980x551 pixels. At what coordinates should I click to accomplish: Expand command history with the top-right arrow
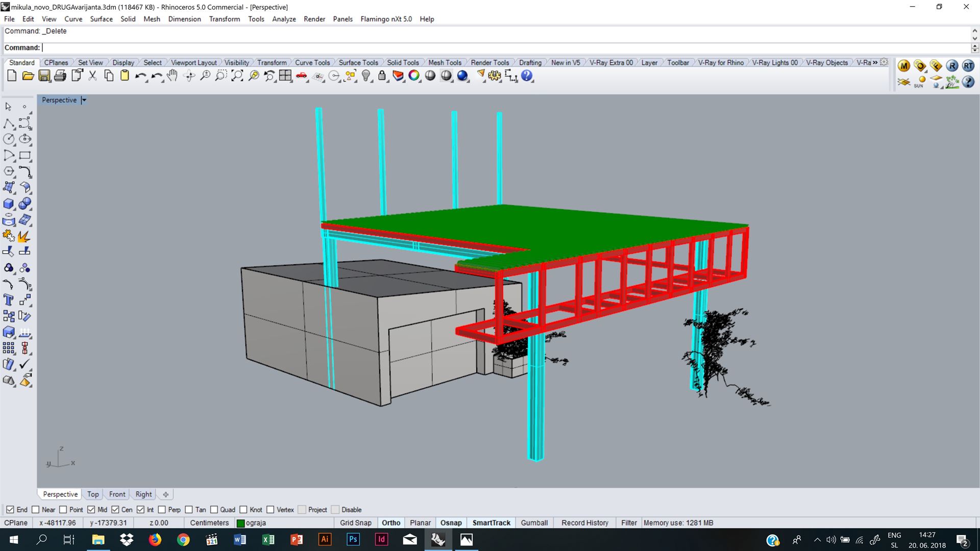coord(974,31)
